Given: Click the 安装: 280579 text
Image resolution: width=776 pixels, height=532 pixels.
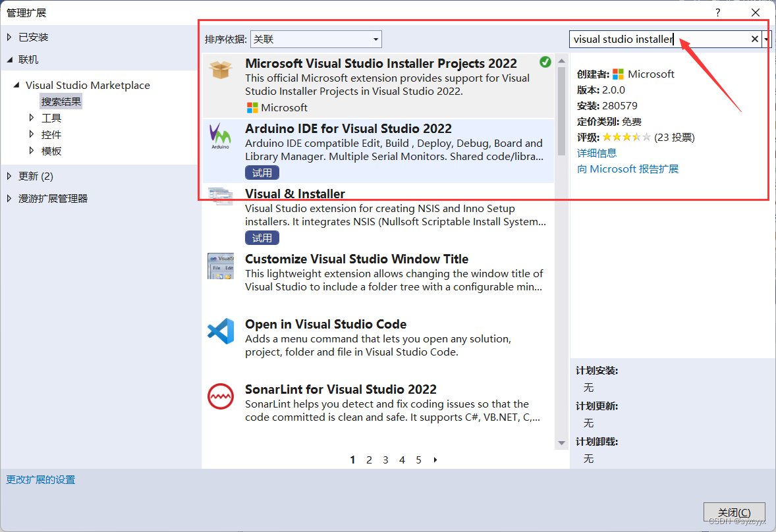Looking at the screenshot, I should [607, 106].
